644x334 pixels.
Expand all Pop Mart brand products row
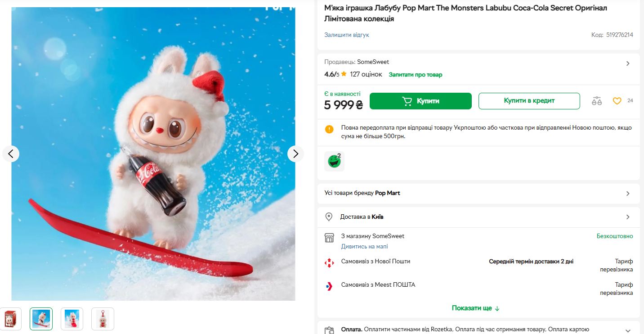point(628,194)
